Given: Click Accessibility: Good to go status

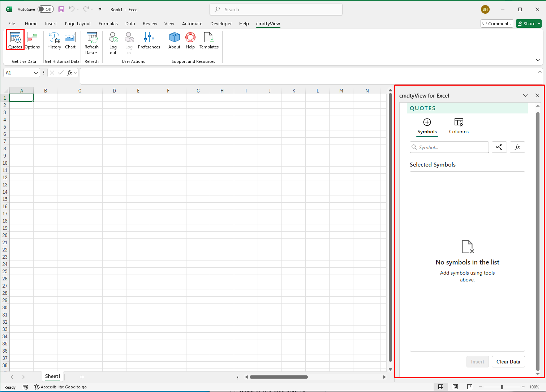Looking at the screenshot, I should point(60,387).
